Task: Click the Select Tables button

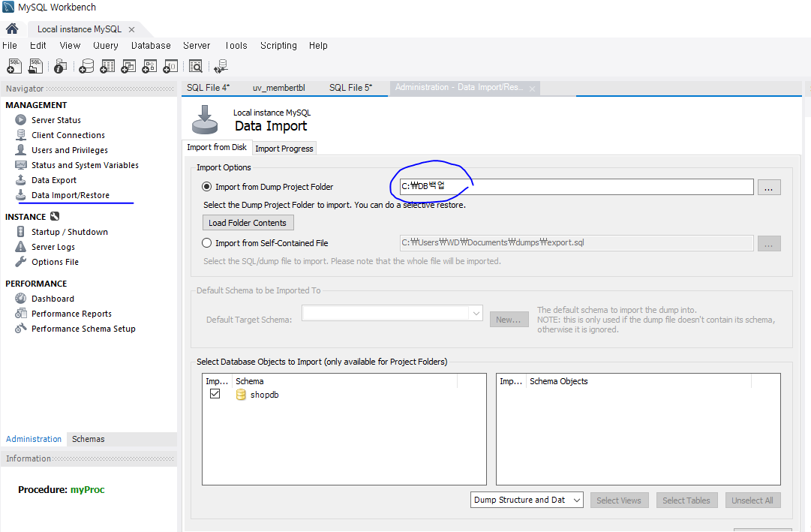Action: pos(686,500)
